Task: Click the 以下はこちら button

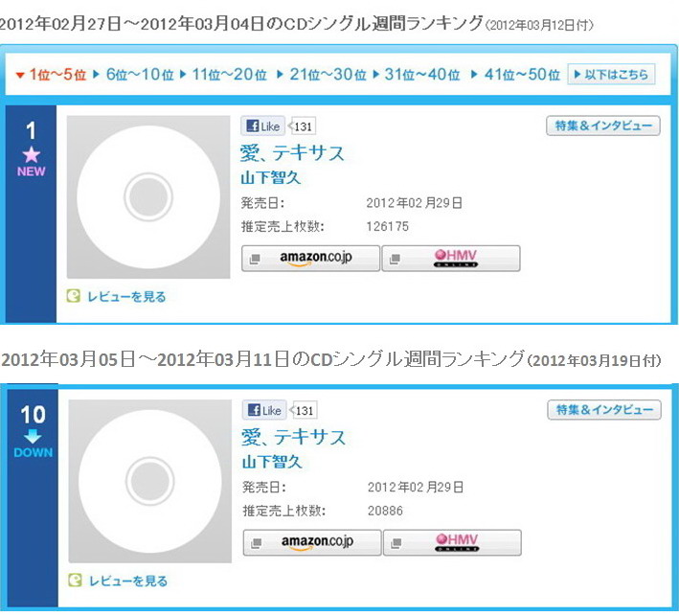Action: 611,75
